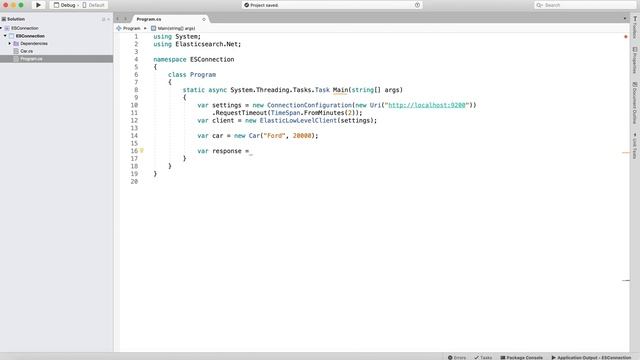Click the "Ford" string literal
The height and width of the screenshot is (360, 640).
tap(274, 136)
